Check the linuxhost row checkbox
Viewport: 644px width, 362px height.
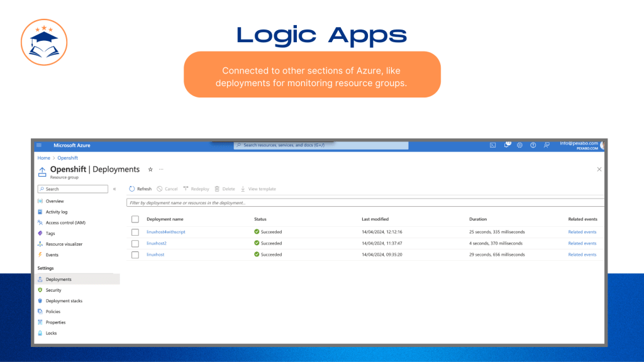tap(135, 255)
